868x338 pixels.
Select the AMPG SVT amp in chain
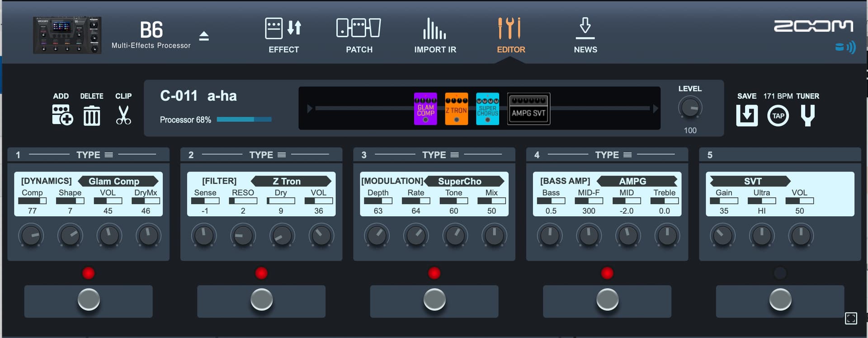coord(528,109)
